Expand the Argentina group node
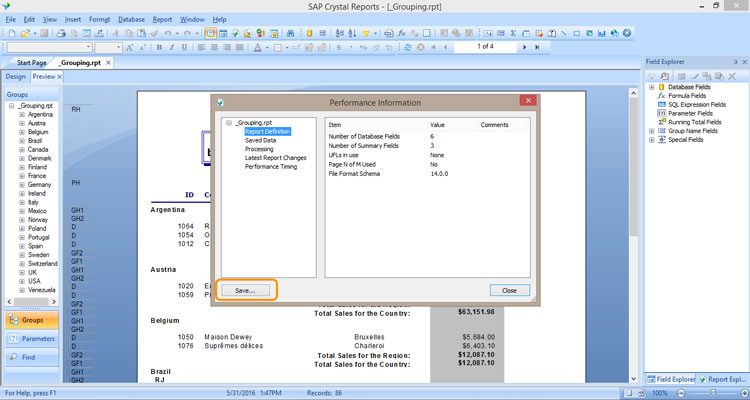The width and height of the screenshot is (750, 400). (22, 115)
